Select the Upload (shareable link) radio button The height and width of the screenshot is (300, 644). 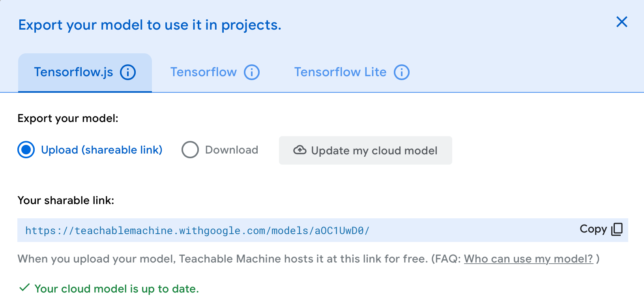point(26,150)
